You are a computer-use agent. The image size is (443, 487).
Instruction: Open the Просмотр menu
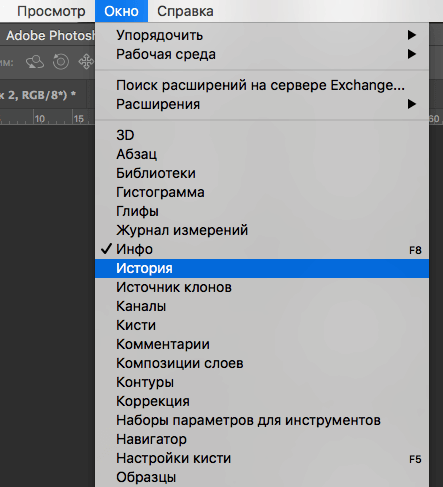tap(51, 11)
